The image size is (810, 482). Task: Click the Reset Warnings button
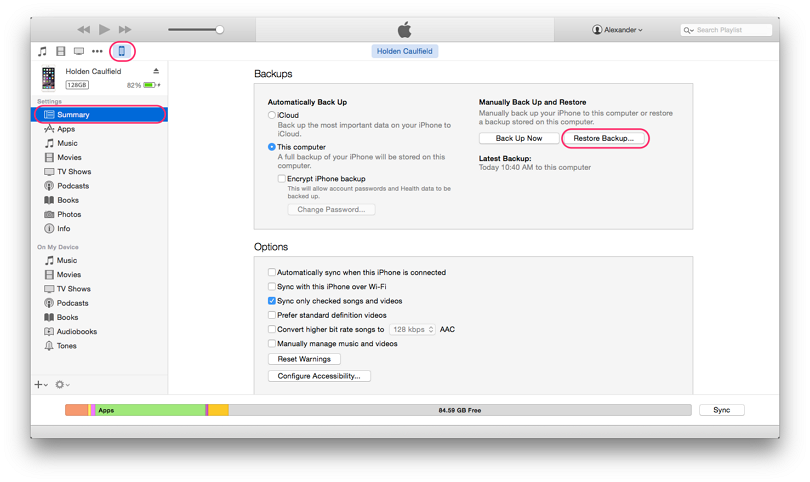(304, 359)
